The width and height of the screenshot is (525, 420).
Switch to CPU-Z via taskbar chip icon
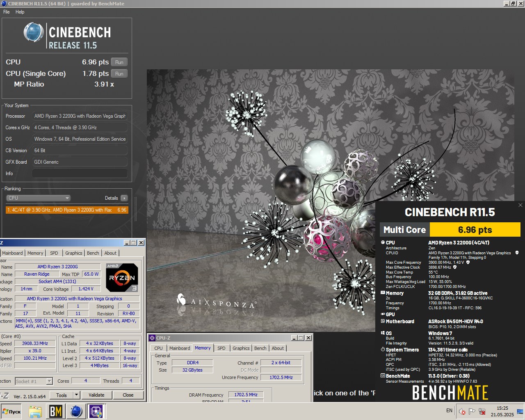pyautogui.click(x=96, y=411)
